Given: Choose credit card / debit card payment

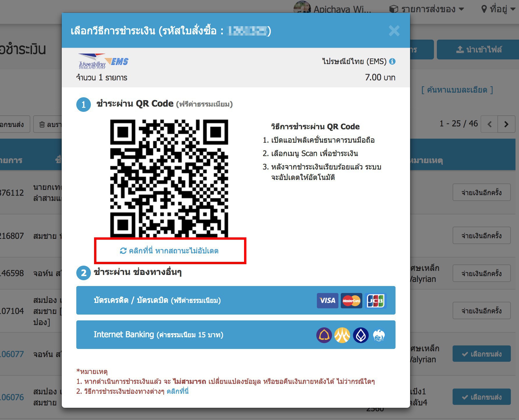Looking at the screenshot, I should [236, 300].
